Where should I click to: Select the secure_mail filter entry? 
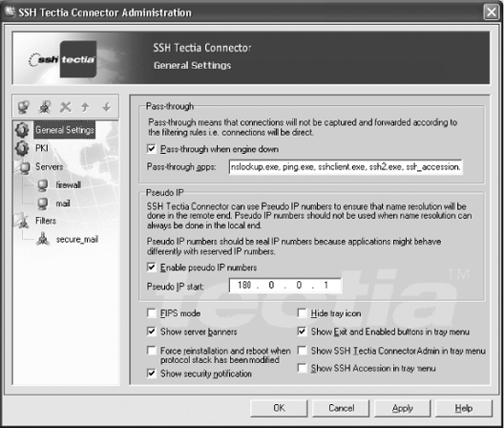click(x=77, y=239)
